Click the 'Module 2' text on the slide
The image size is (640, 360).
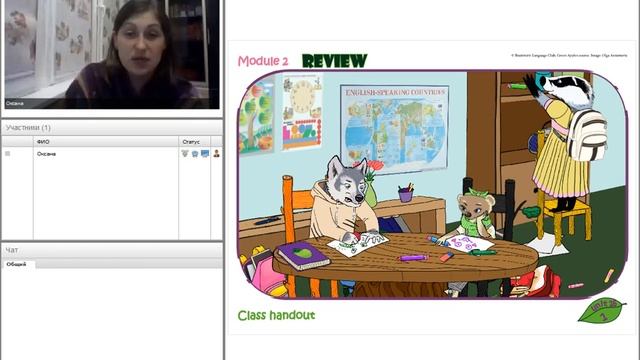tap(263, 61)
